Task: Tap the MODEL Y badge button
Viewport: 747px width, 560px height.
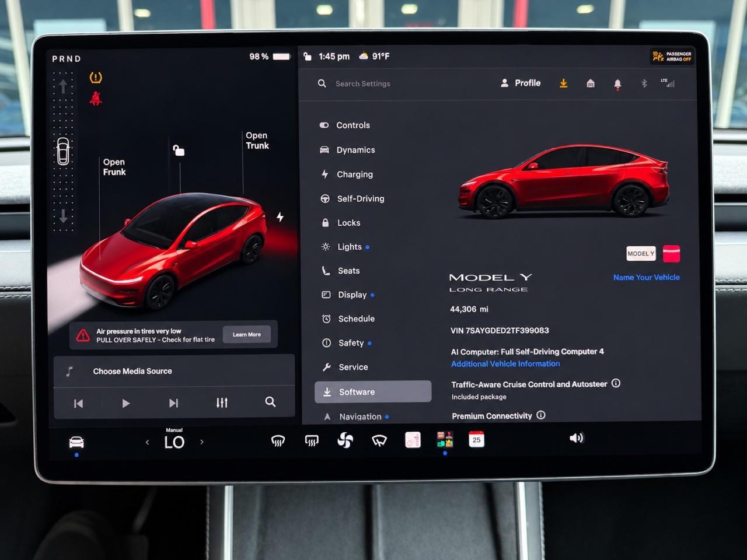Action: point(641,254)
